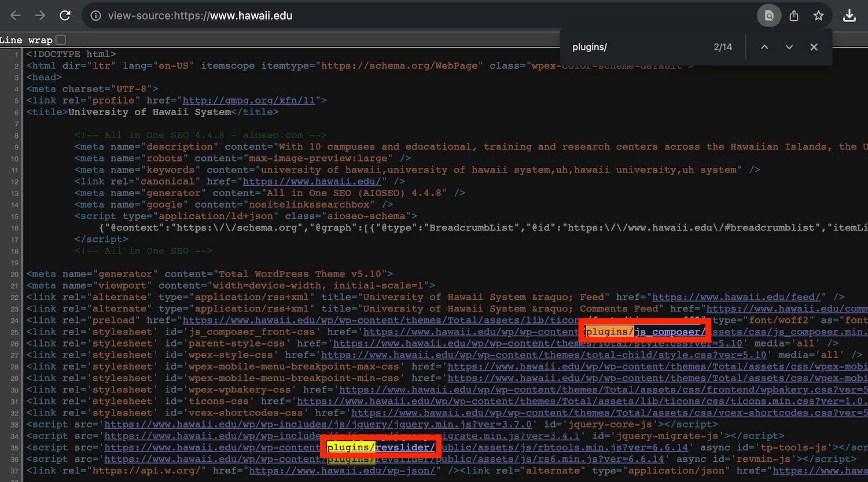The image size is (868, 482).
Task: Share this page via share icon
Action: point(794,16)
